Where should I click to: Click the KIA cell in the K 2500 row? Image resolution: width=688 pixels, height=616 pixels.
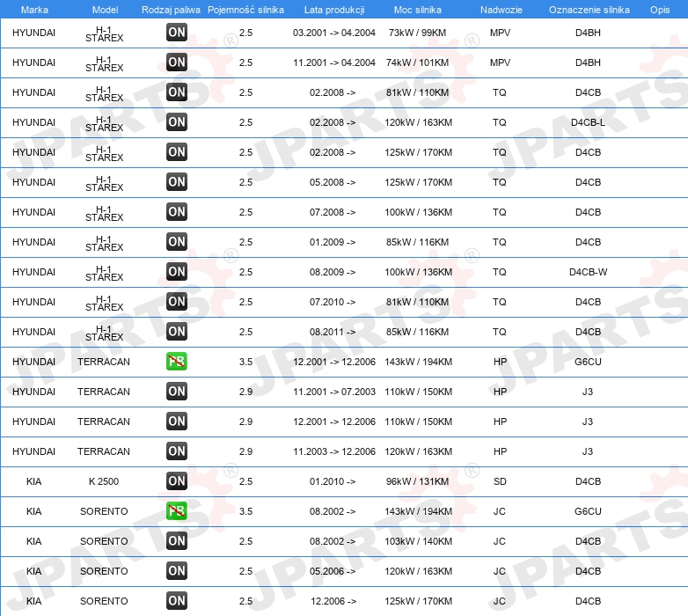click(x=33, y=481)
